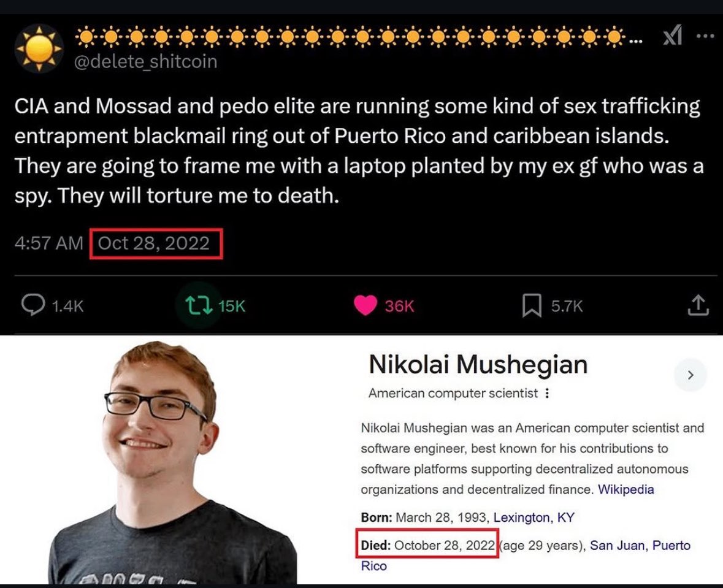Viewport: 723px width, 588px height.
Task: Expand the knowledge panel chevron arrow
Action: [690, 375]
